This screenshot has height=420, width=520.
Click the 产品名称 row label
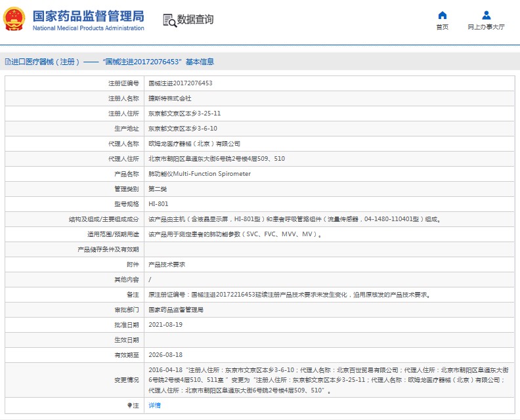127,174
